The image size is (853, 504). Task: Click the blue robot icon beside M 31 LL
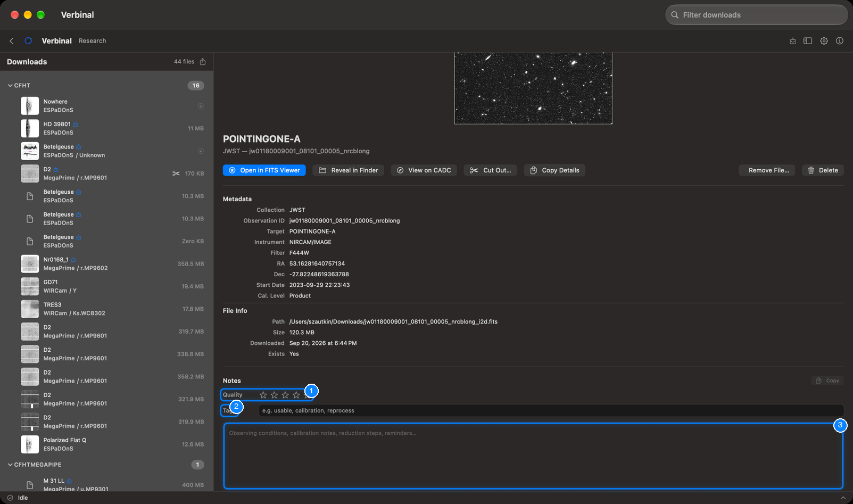coord(69,481)
